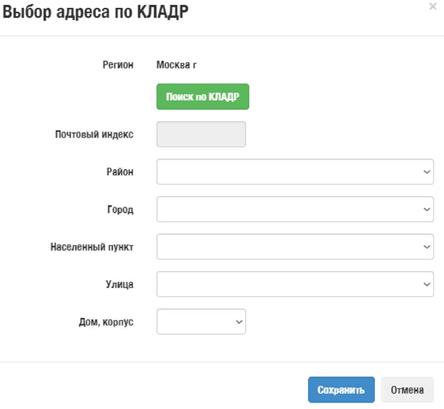This screenshot has width=444, height=409.
Task: Click the Почтовый индекс label
Action: click(94, 134)
